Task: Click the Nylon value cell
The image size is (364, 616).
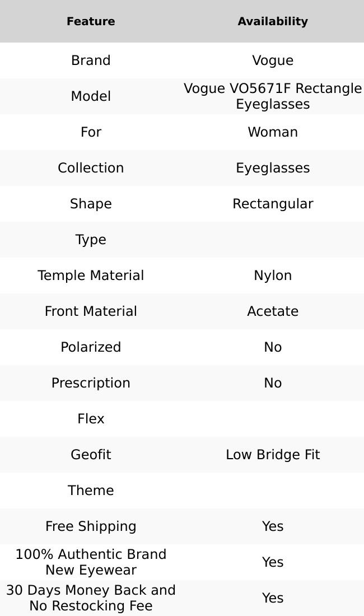Action: coord(273,276)
